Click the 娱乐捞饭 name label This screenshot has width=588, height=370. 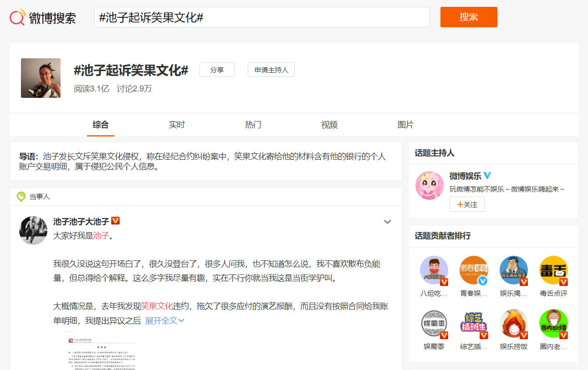click(x=514, y=347)
